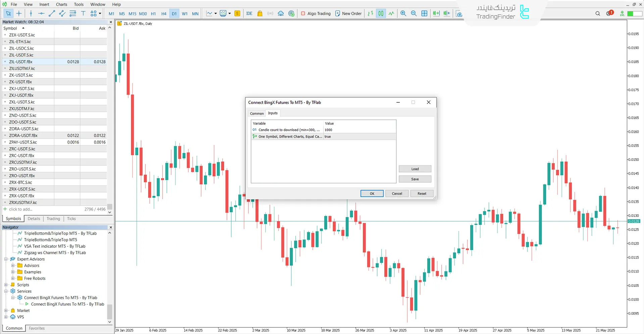Image resolution: width=644 pixels, height=334 pixels.
Task: Open the chart type dropdown arrow
Action: 215,13
